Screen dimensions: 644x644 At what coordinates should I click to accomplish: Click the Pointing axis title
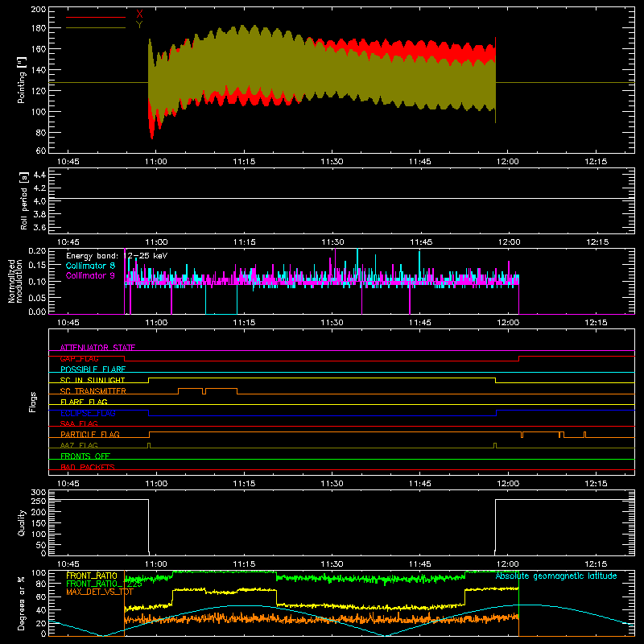click(x=22, y=80)
